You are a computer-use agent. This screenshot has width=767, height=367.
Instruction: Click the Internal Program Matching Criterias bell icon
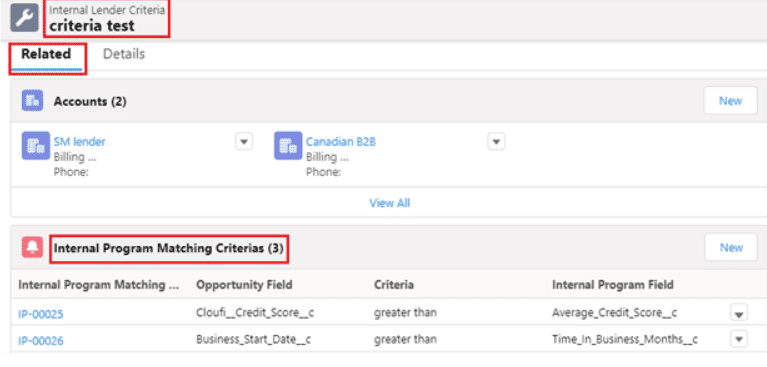pos(32,248)
